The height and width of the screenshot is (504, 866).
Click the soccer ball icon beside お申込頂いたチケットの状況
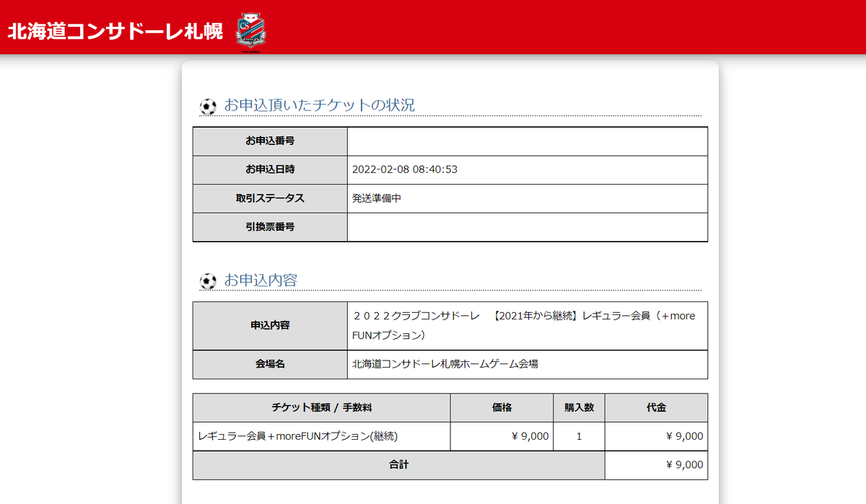pos(208,107)
